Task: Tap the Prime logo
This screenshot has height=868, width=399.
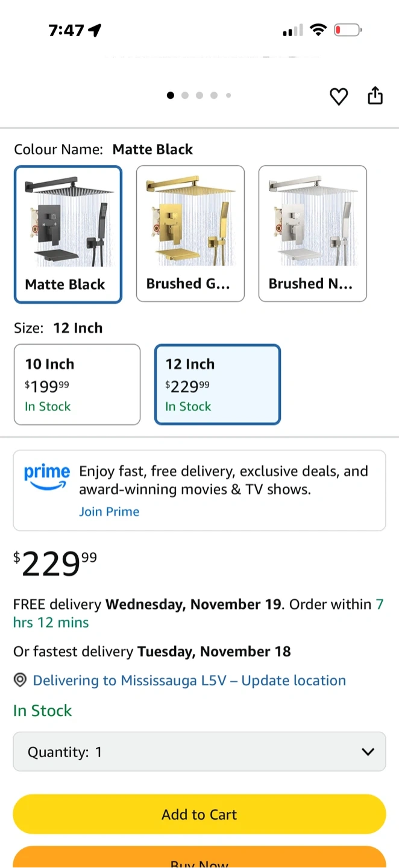Action: [x=46, y=476]
